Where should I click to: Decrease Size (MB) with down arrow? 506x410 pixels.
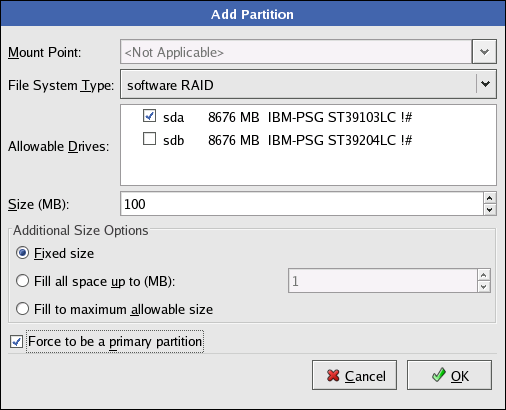pos(489,210)
